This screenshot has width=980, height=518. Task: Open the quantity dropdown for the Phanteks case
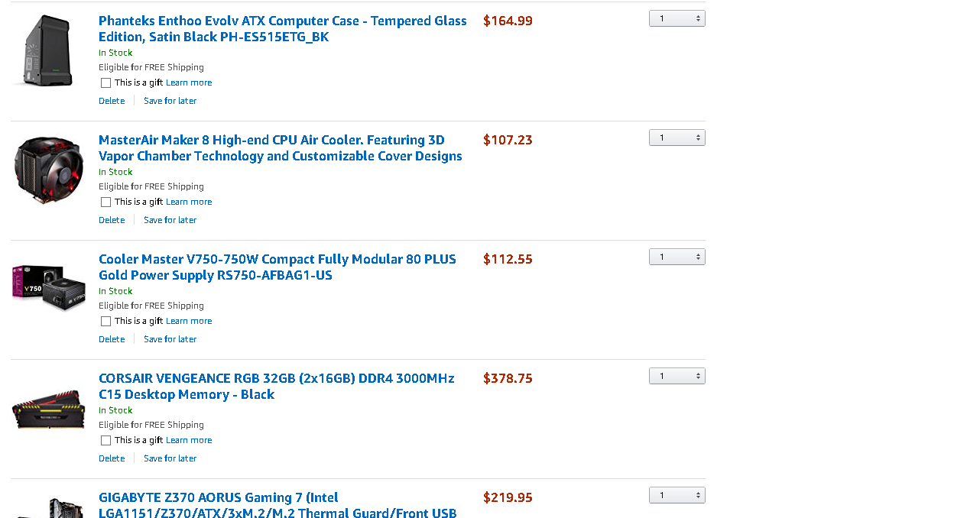(x=677, y=18)
